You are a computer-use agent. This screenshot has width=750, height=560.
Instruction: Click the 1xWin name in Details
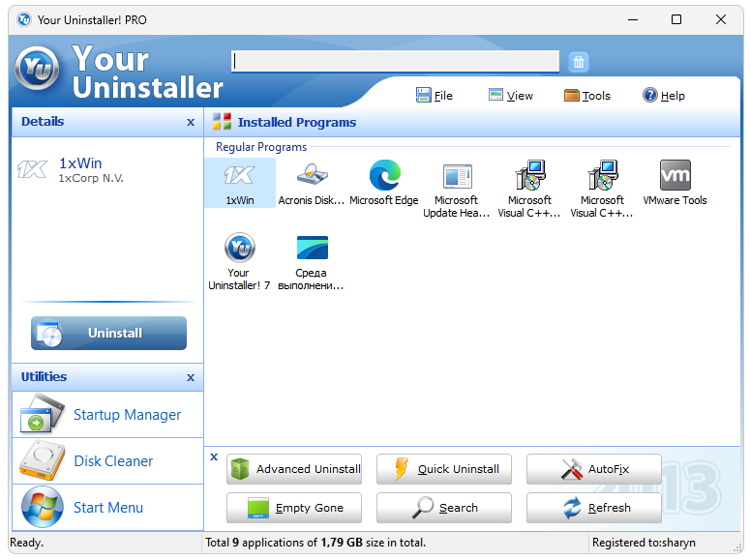pos(80,163)
